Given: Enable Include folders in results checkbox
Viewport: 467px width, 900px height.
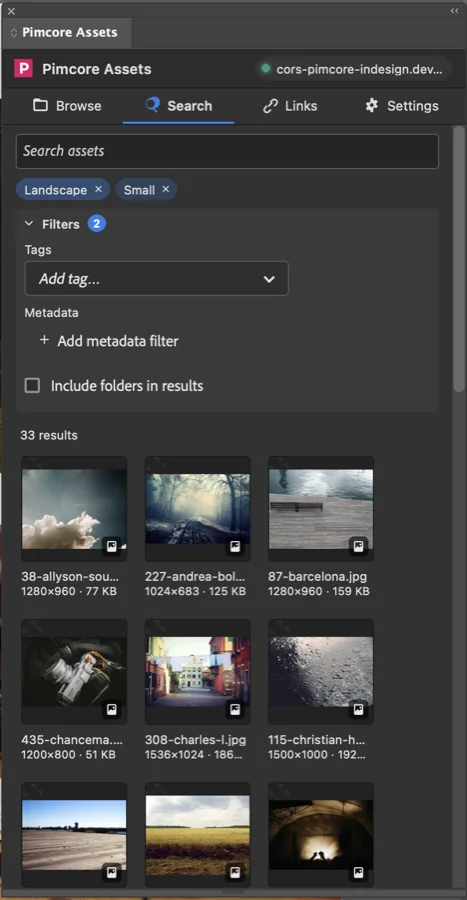Looking at the screenshot, I should pyautogui.click(x=32, y=386).
